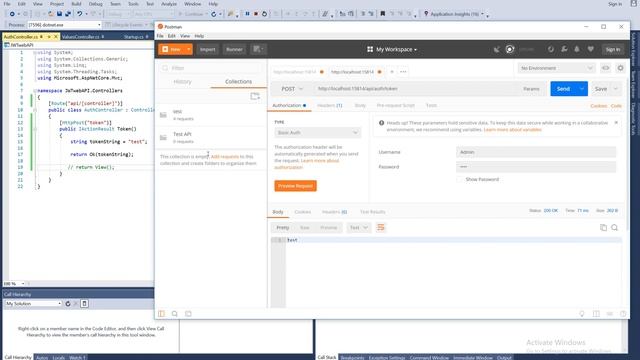Click the search response magnifier icon
Viewport: 640px width, 360px height.
pos(614,228)
